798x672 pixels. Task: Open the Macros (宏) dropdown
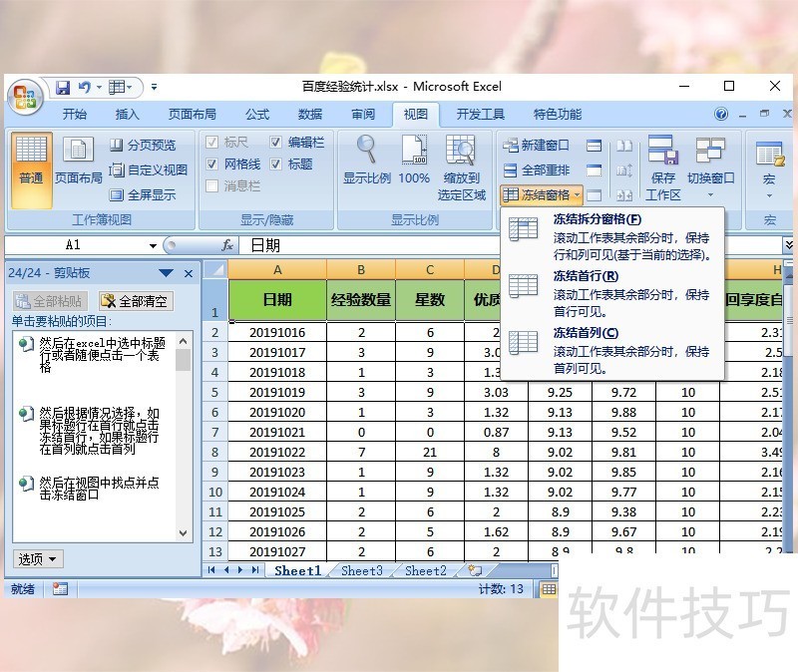[769, 170]
